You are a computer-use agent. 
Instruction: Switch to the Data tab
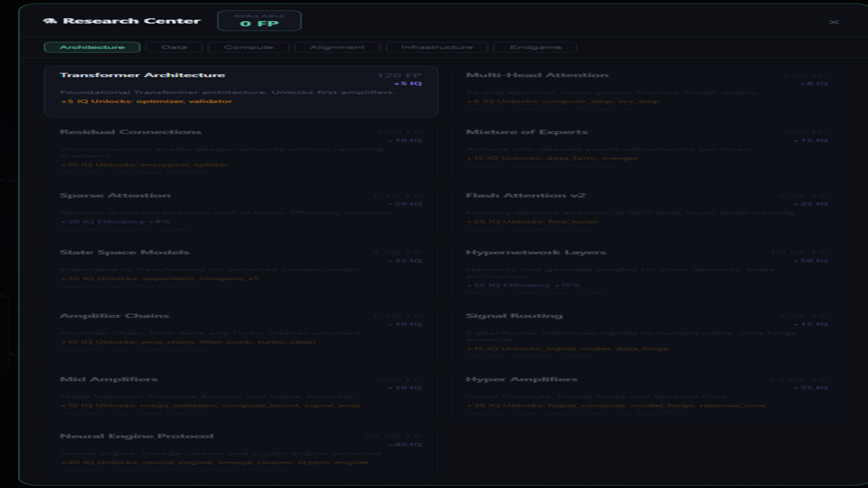click(x=174, y=47)
